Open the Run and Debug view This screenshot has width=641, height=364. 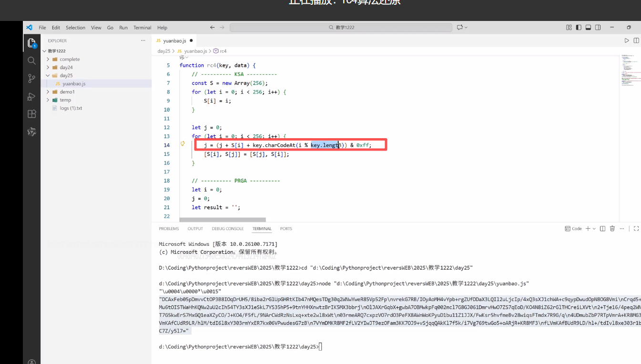point(31,96)
